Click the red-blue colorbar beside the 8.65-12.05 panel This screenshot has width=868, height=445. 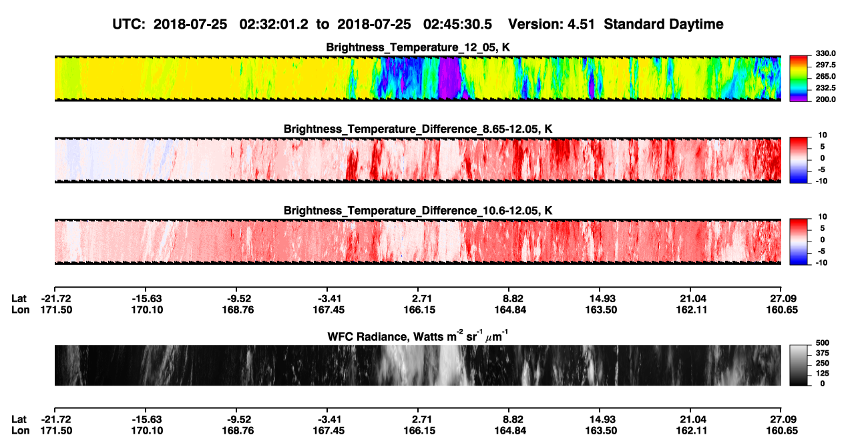click(799, 160)
